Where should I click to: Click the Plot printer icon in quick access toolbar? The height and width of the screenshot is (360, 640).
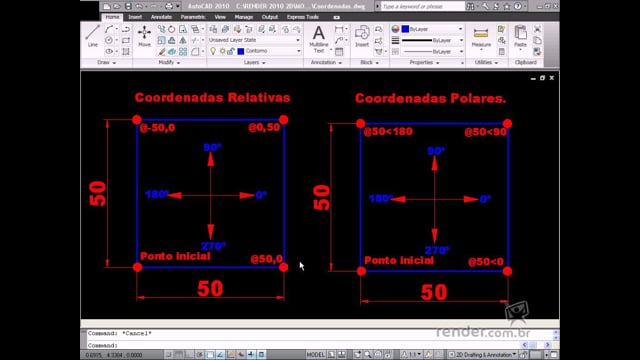click(x=169, y=6)
